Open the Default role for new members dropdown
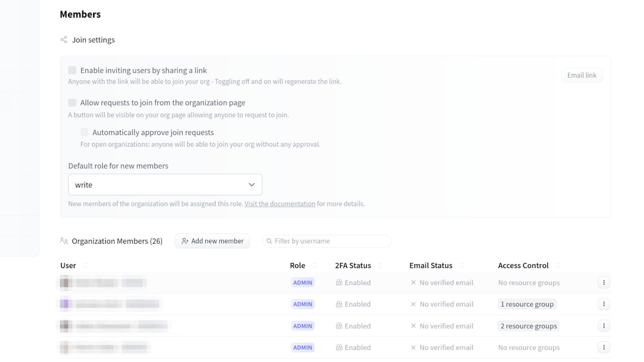The height and width of the screenshot is (362, 644). pyautogui.click(x=165, y=185)
